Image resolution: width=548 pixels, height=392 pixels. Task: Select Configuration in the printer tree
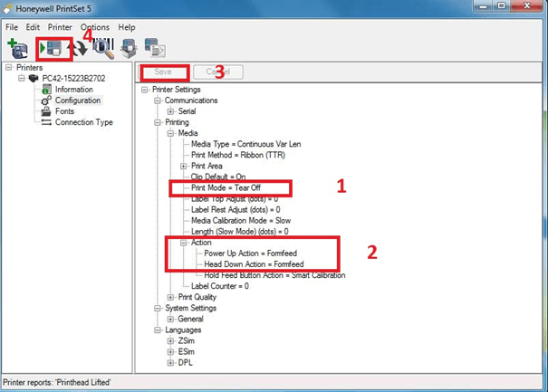pos(78,100)
